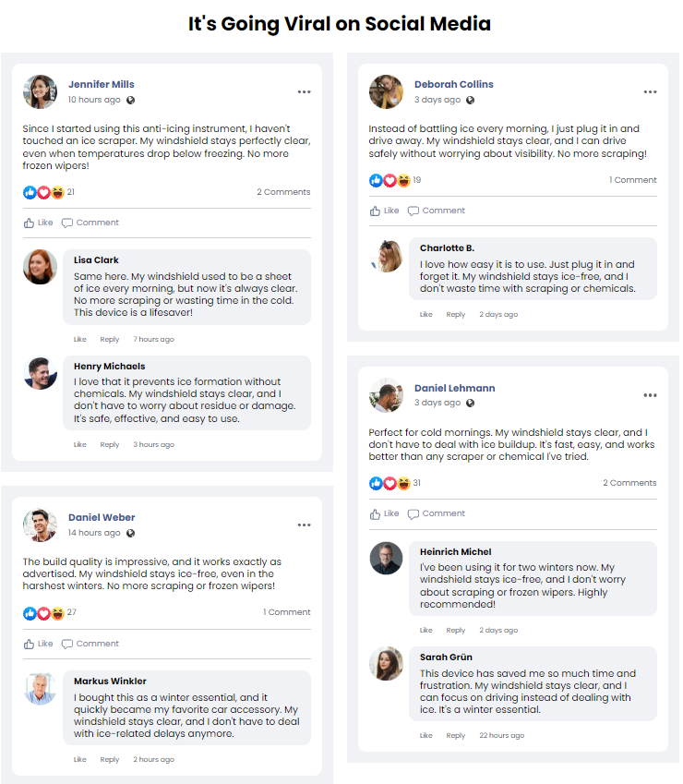Like Heinrich Michel's comment
This screenshot has height=784, width=683.
(x=425, y=631)
